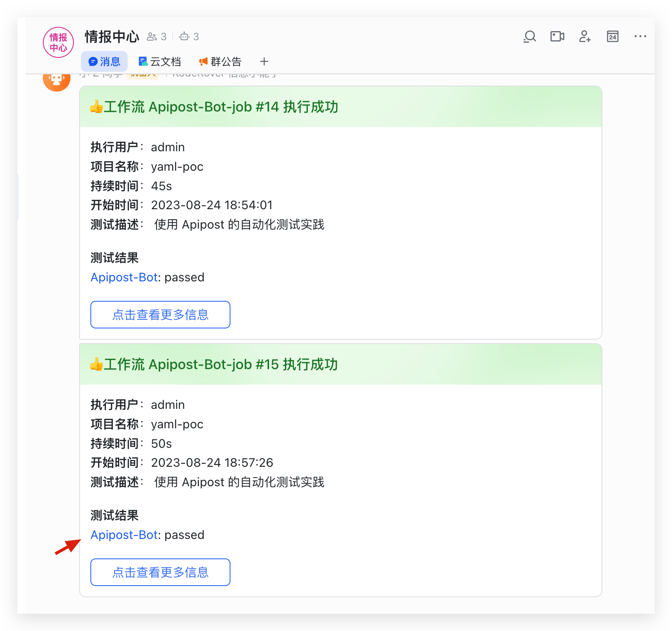Click the 情报中心 group avatar
The height and width of the screenshot is (631, 672).
[x=58, y=42]
